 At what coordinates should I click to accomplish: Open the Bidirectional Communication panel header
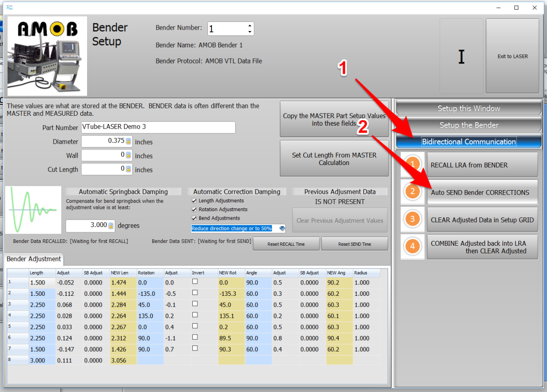click(x=469, y=142)
